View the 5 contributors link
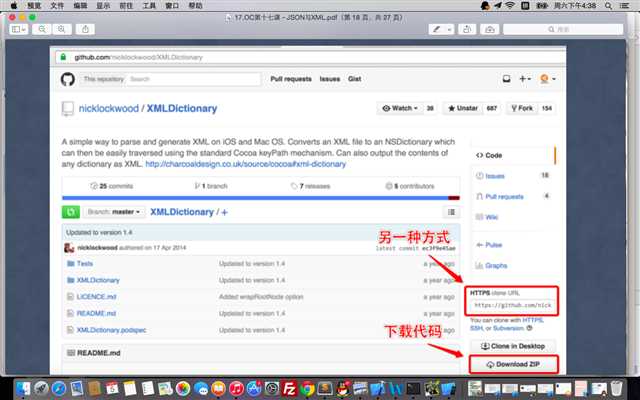The width and height of the screenshot is (640, 400). point(410,186)
